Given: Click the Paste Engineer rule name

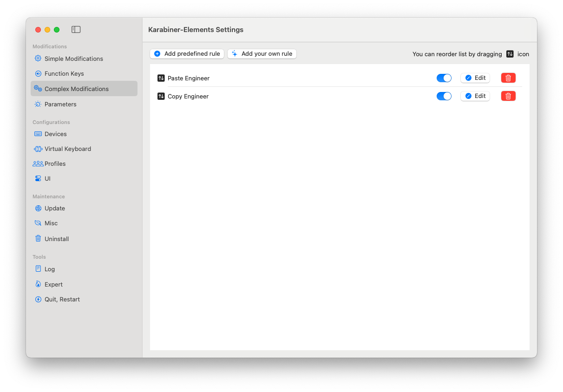Looking at the screenshot, I should tap(189, 78).
